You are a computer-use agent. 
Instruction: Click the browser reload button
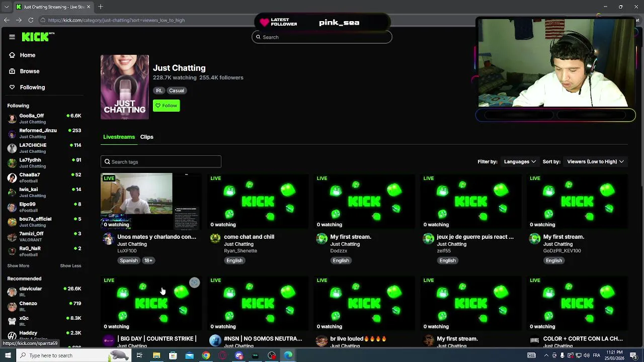tap(31, 20)
